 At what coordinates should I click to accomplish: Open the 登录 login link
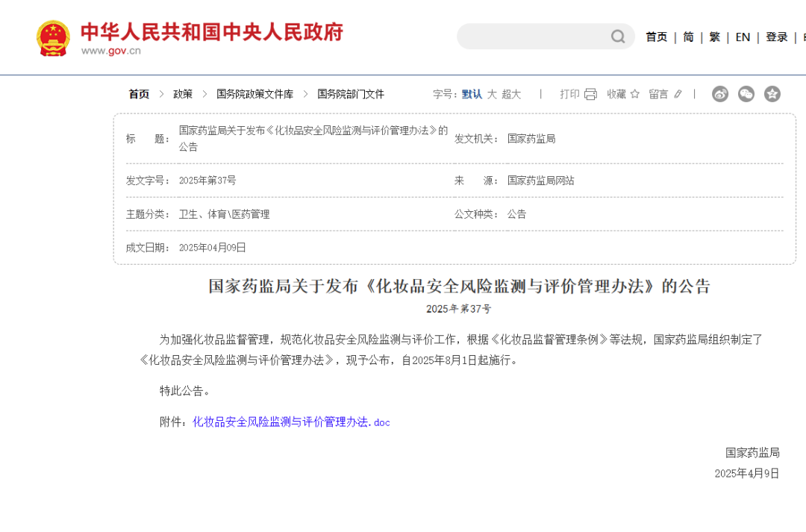pyautogui.click(x=777, y=37)
